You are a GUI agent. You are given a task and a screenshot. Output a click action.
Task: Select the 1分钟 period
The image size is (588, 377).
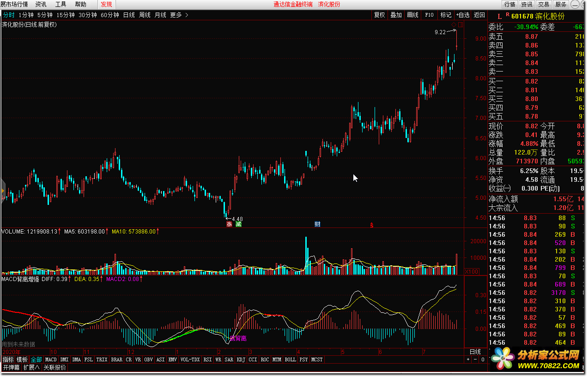pos(25,15)
